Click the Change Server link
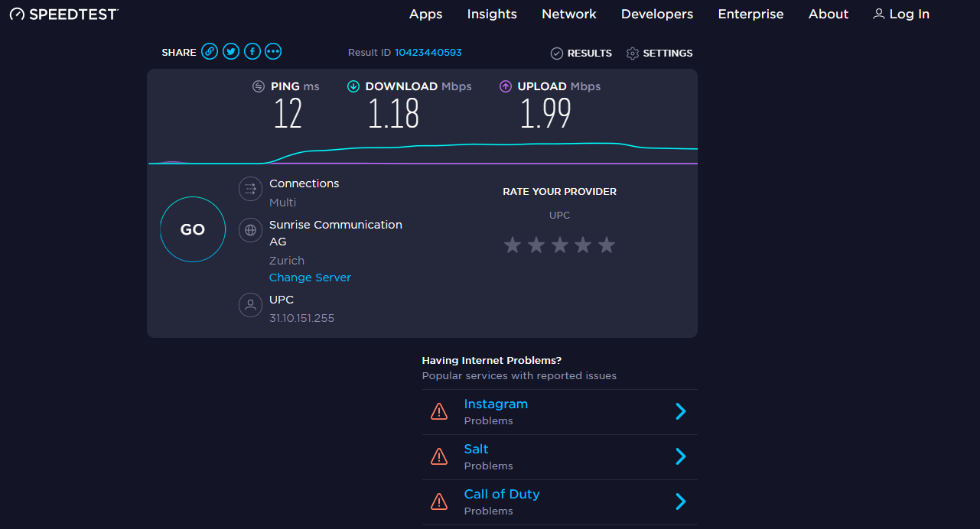The height and width of the screenshot is (529, 980). pyautogui.click(x=310, y=277)
